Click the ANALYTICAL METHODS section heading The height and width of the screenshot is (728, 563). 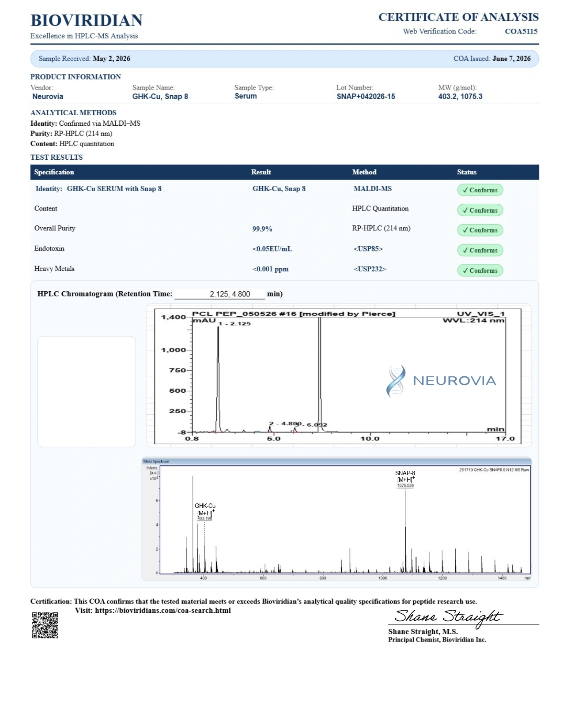tap(73, 113)
